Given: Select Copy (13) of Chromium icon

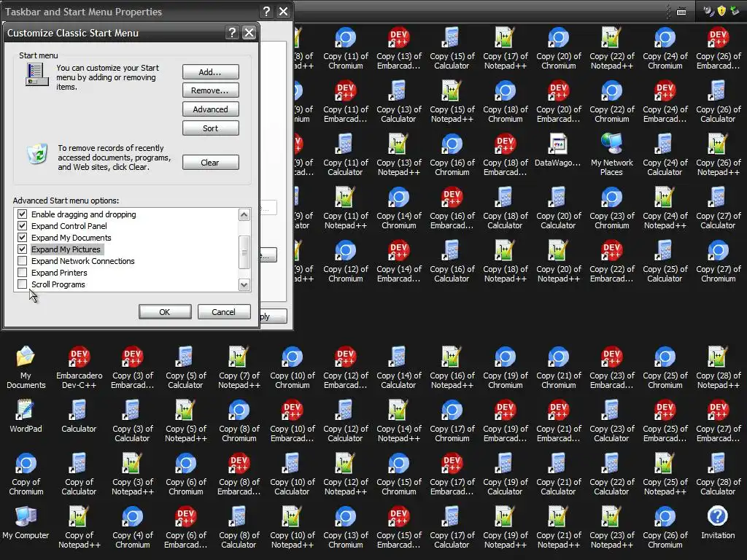Looking at the screenshot, I should [x=345, y=528].
